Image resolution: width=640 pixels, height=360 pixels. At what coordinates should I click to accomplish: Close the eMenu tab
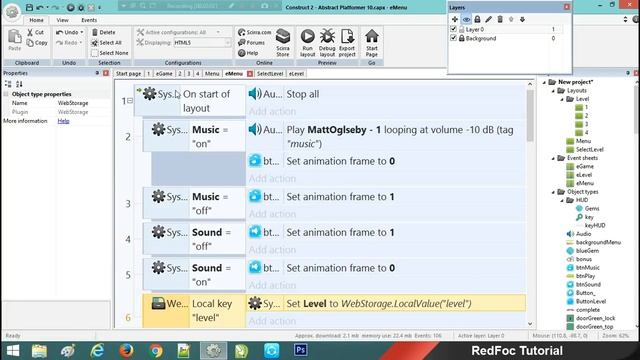tap(250, 74)
